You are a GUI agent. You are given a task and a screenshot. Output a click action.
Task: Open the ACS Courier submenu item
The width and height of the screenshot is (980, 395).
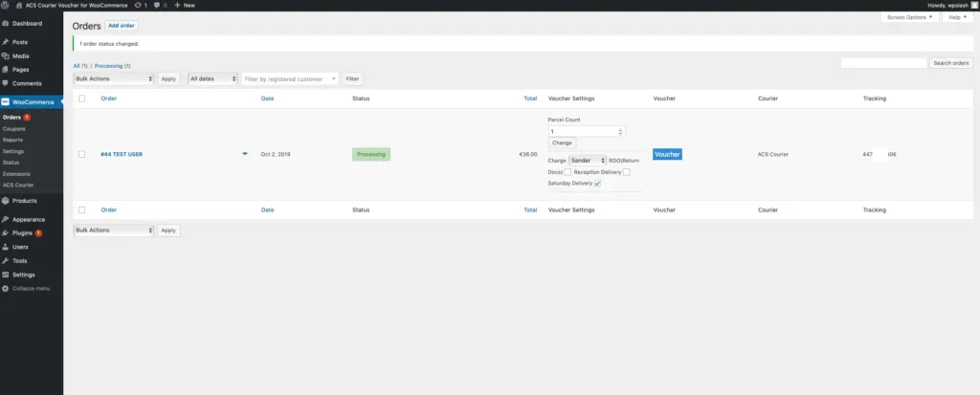click(18, 185)
